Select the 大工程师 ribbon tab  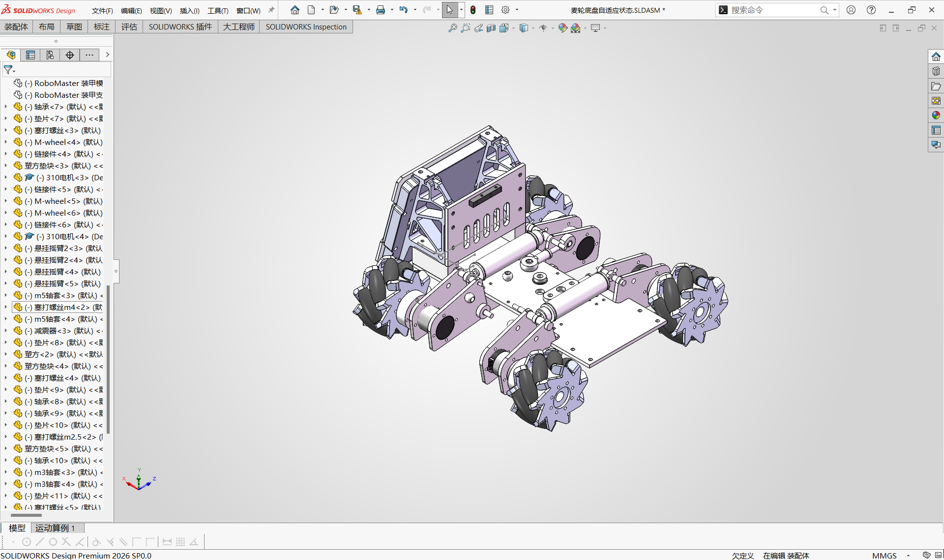click(239, 27)
